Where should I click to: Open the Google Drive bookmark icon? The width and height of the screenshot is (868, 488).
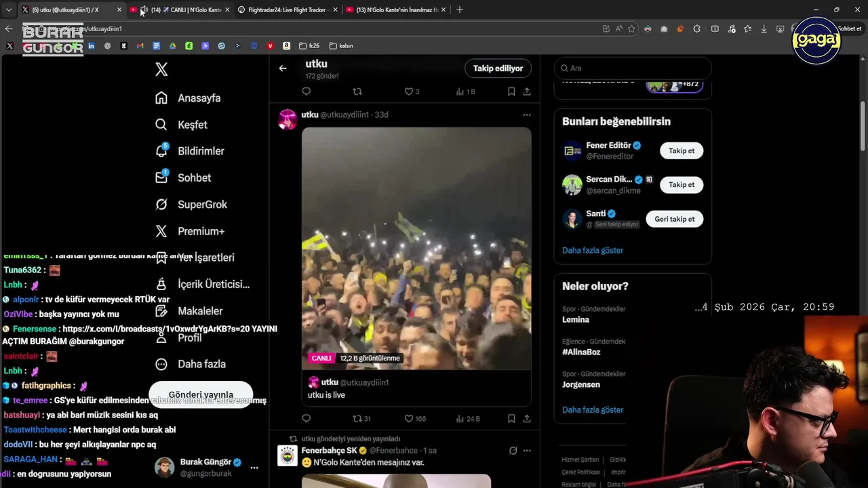tap(172, 46)
